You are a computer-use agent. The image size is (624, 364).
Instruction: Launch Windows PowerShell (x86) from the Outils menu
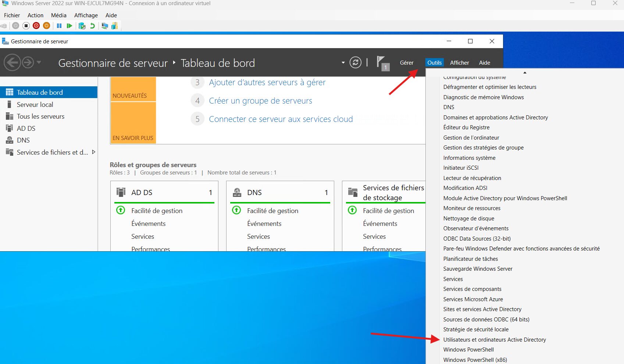(475, 360)
